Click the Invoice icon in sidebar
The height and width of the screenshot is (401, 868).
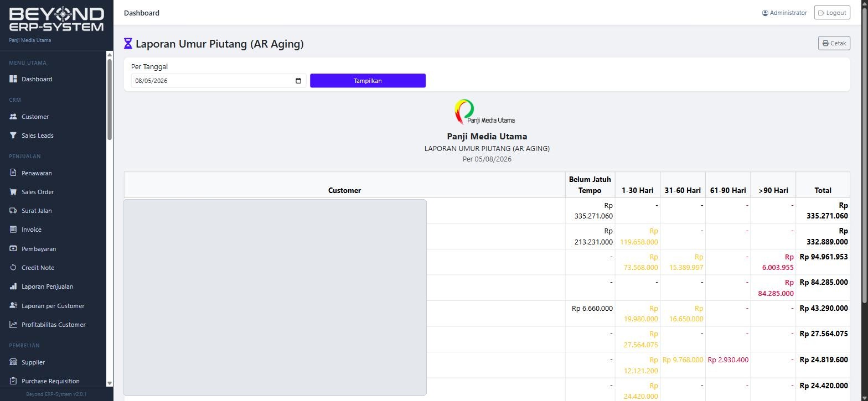click(13, 230)
